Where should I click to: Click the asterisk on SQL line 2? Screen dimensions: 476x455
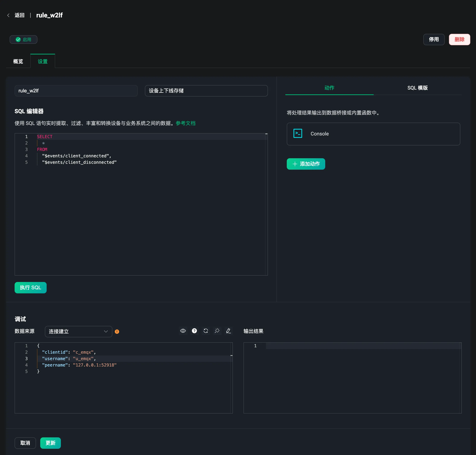pyautogui.click(x=43, y=143)
